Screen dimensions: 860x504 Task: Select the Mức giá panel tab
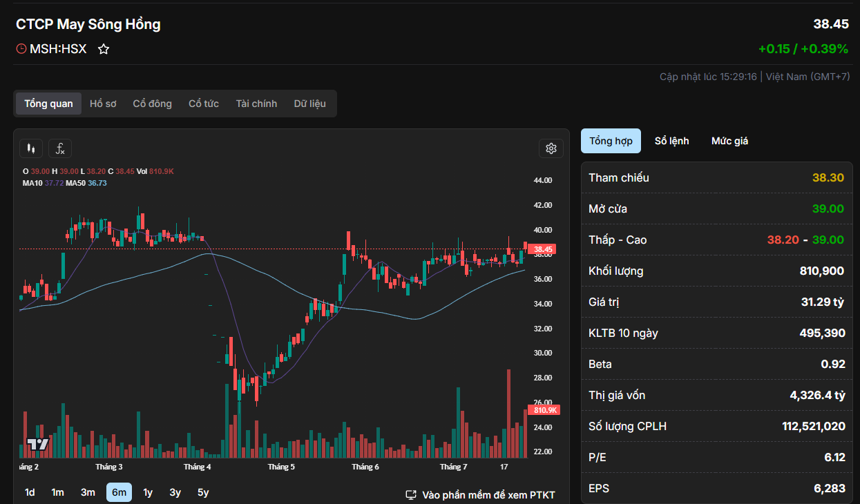pyautogui.click(x=730, y=141)
